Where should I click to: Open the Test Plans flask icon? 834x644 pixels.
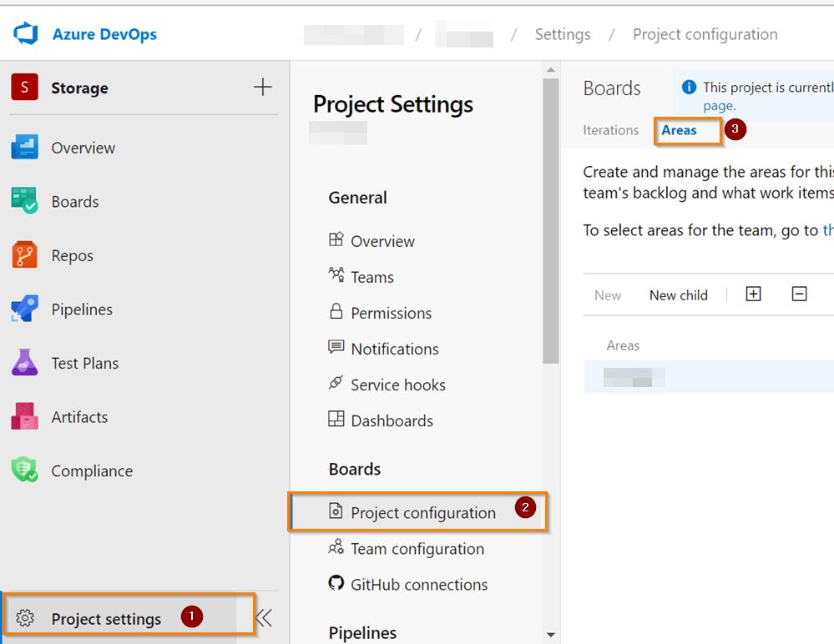point(24,363)
